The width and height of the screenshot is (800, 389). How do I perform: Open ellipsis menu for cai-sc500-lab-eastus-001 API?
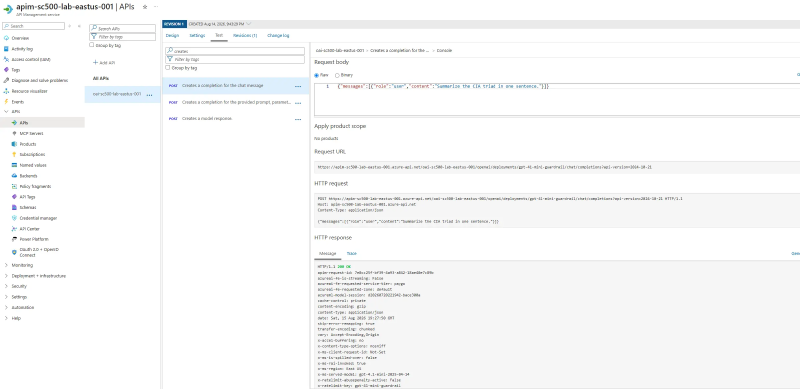149,95
